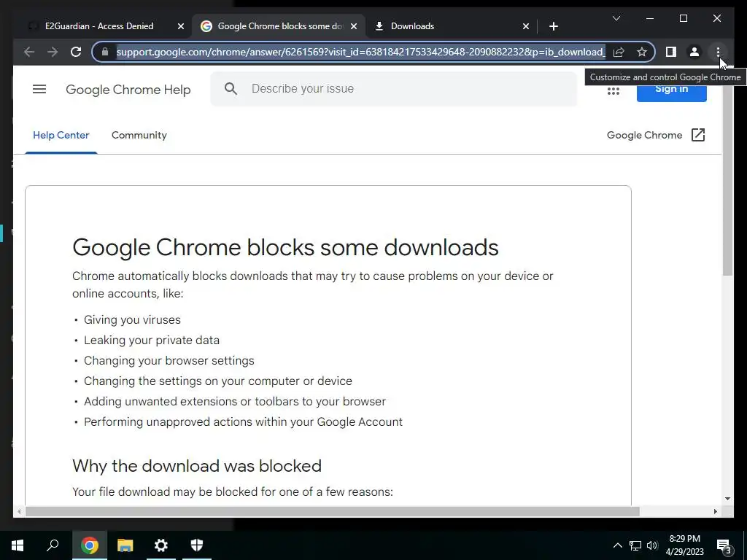Click the text Changing your browser settings
Image resolution: width=747 pixels, height=560 pixels.
coord(169,361)
